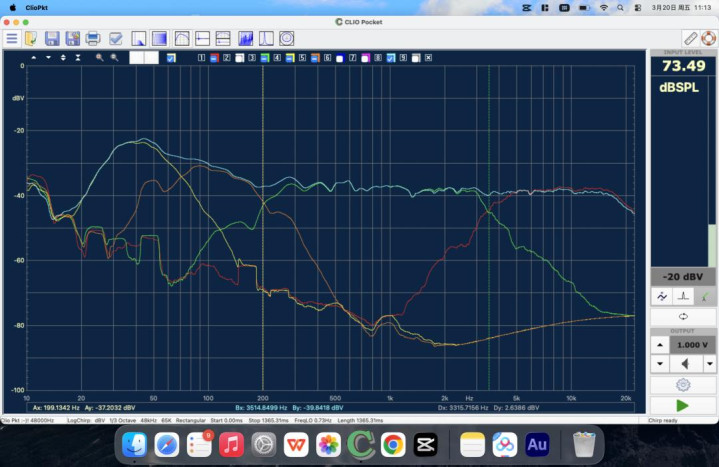Start measurement with green play button
The image size is (719, 467).
point(682,406)
